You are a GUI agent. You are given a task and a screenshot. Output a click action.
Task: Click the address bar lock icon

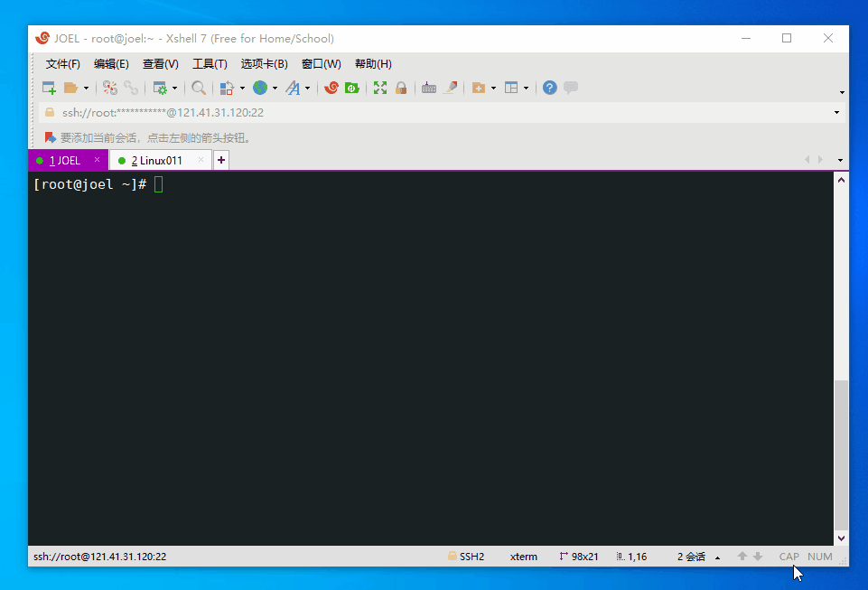click(x=50, y=112)
